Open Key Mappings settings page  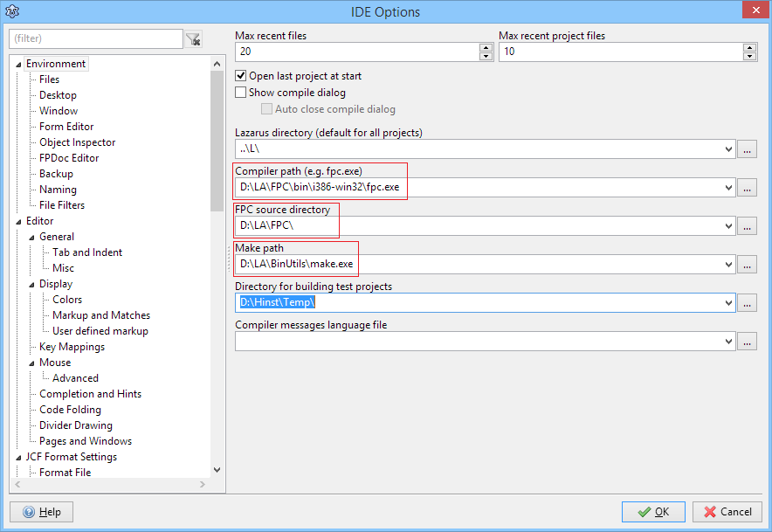[x=72, y=347]
